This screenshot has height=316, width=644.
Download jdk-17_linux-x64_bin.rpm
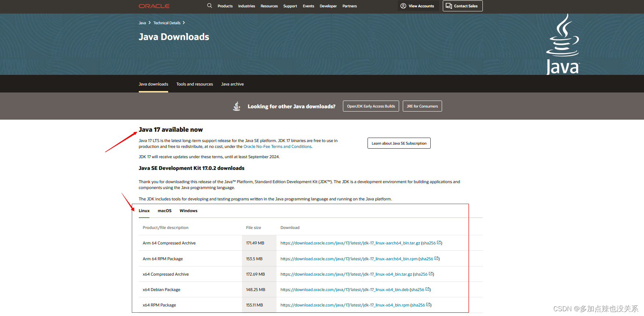(345, 305)
